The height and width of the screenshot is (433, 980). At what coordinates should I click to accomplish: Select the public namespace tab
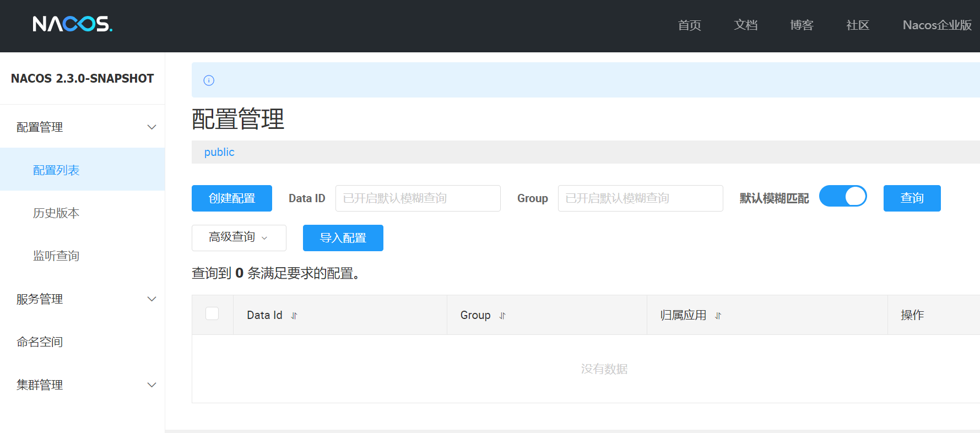[219, 152]
